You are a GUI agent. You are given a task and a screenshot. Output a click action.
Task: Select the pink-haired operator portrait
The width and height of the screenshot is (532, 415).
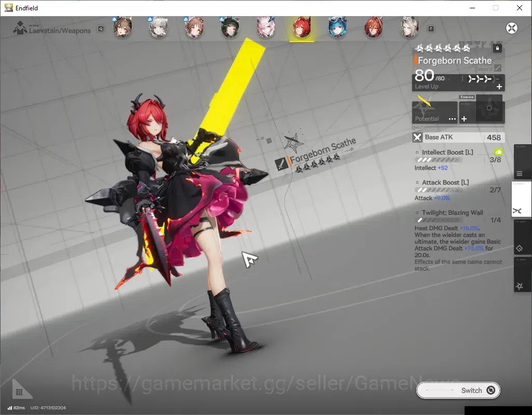[266, 27]
